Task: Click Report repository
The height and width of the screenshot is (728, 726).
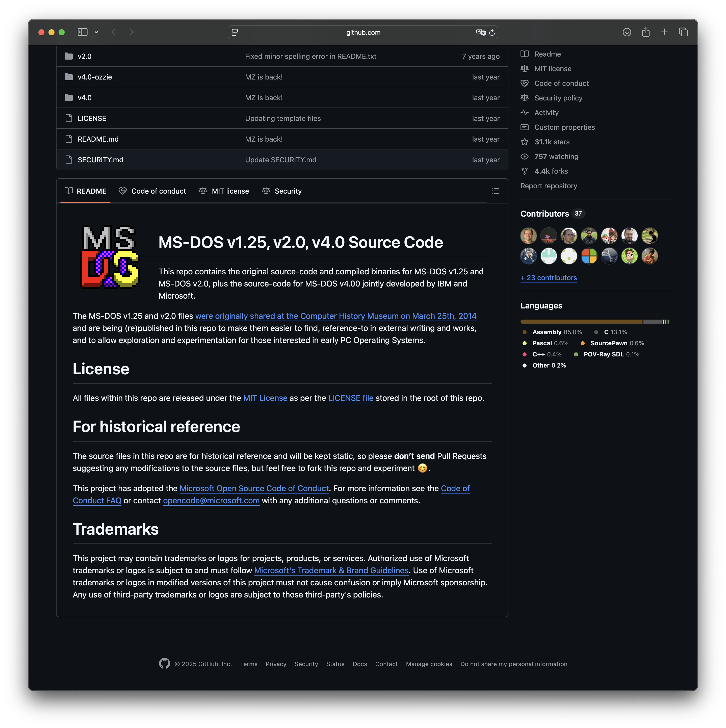Action: [x=549, y=186]
